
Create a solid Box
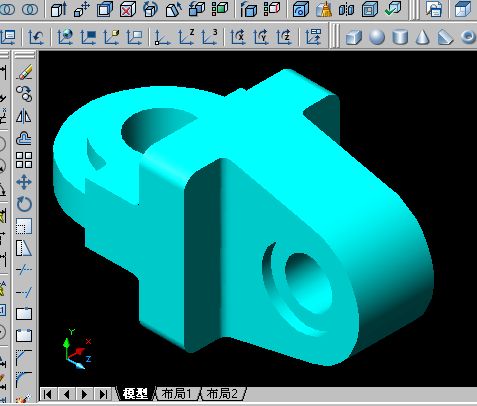pyautogui.click(x=354, y=37)
